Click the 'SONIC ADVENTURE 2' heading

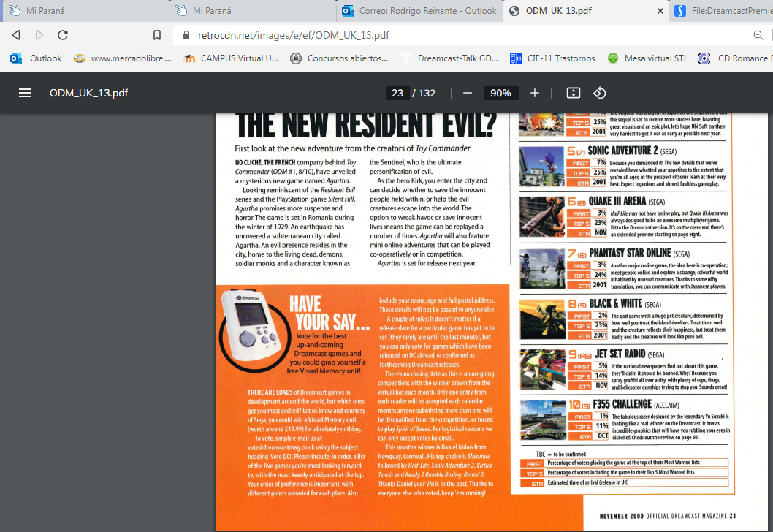pyautogui.click(x=622, y=151)
